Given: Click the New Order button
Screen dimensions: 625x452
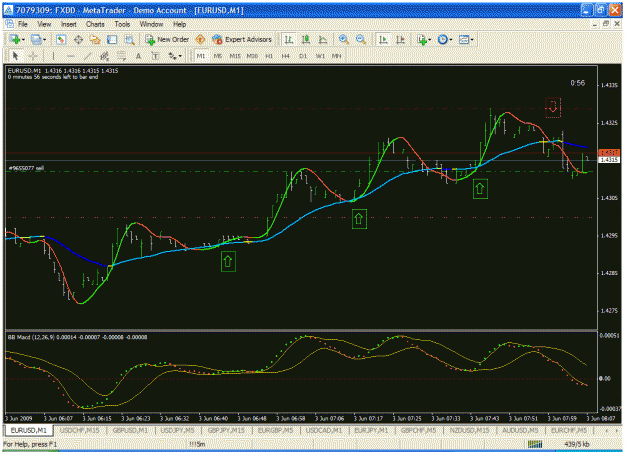Looking at the screenshot, I should (167, 39).
